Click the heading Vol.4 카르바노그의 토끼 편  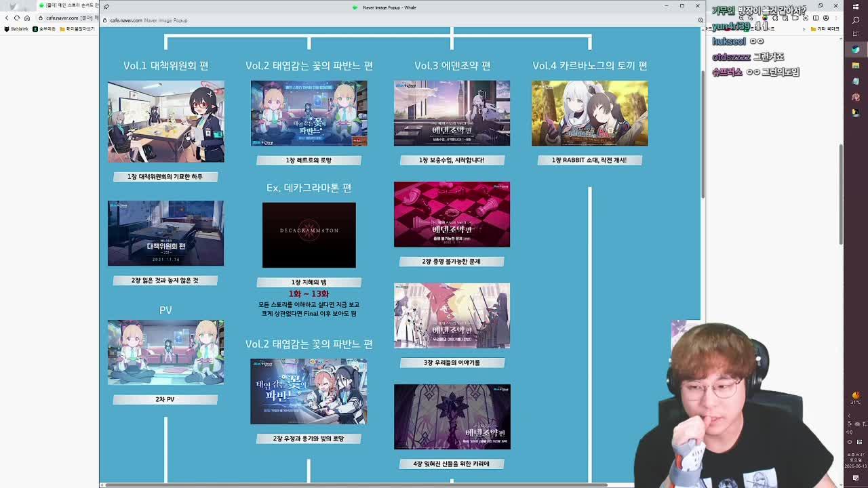click(x=589, y=65)
